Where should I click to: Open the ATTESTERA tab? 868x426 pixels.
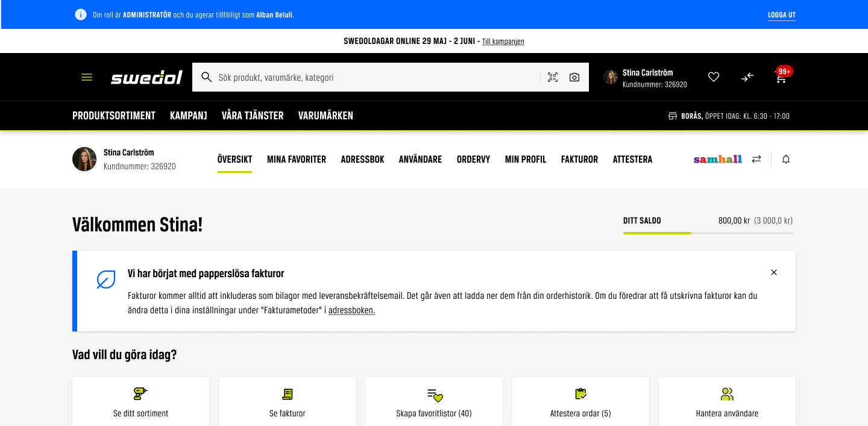click(x=633, y=160)
